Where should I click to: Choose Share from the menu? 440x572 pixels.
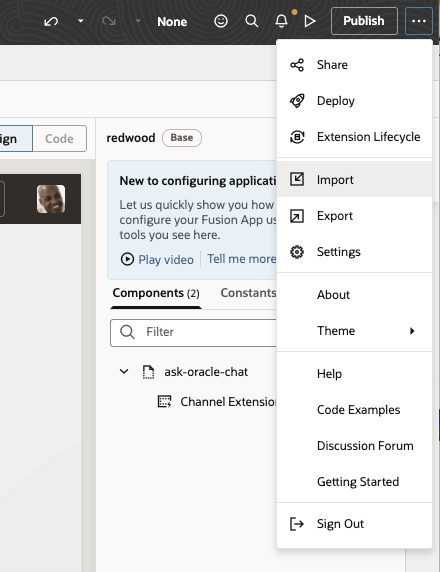click(354, 65)
